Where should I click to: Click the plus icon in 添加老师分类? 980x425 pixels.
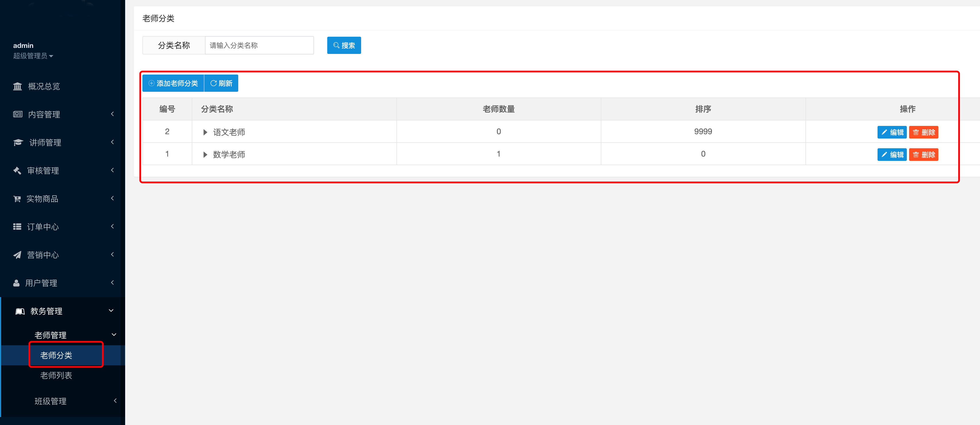tap(151, 83)
